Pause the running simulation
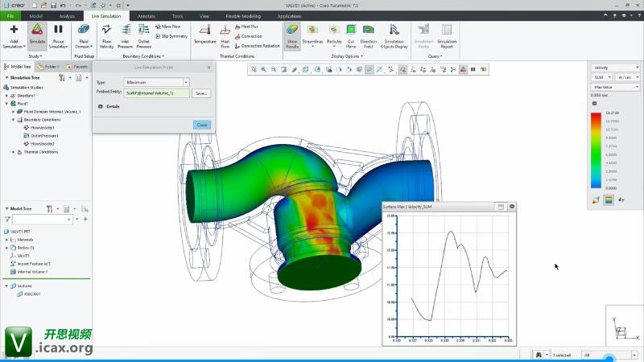The image size is (644, 362). [59, 35]
